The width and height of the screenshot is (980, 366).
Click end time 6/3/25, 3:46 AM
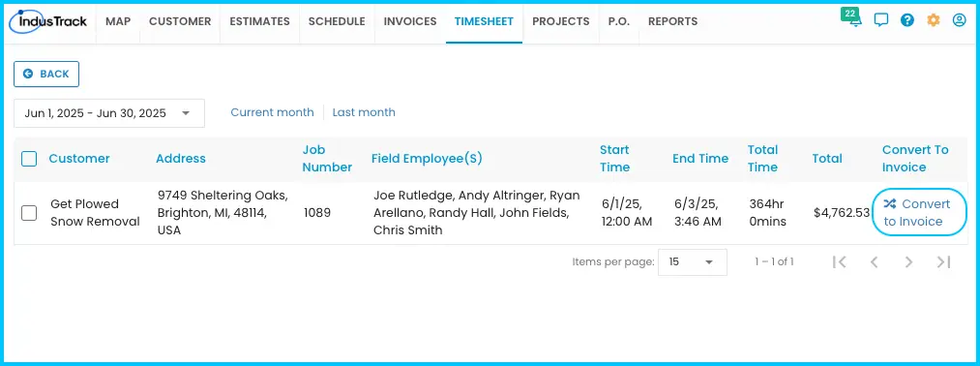tap(698, 213)
